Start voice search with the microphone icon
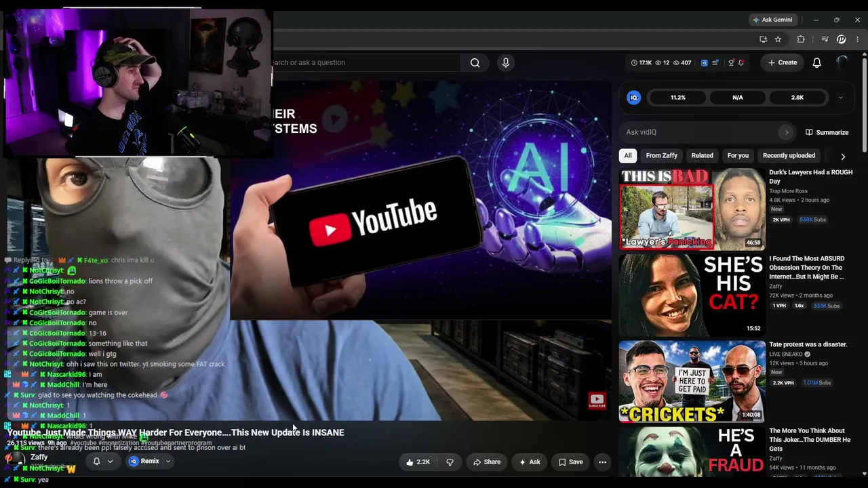 505,62
